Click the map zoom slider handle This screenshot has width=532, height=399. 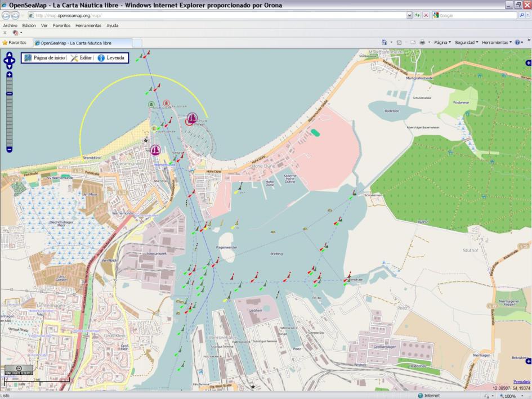[10, 93]
